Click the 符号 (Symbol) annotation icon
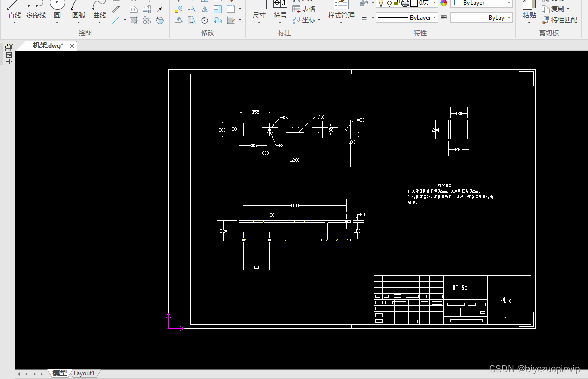Image resolution: width=588 pixels, height=379 pixels. coord(280,10)
